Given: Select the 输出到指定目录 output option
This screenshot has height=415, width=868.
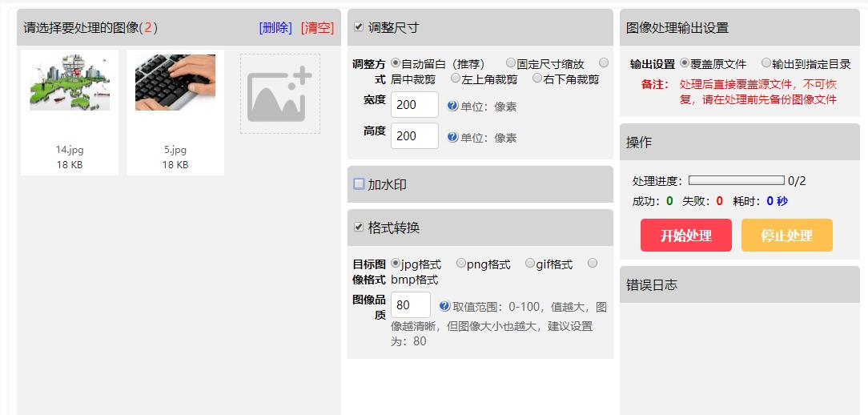Looking at the screenshot, I should [x=766, y=63].
